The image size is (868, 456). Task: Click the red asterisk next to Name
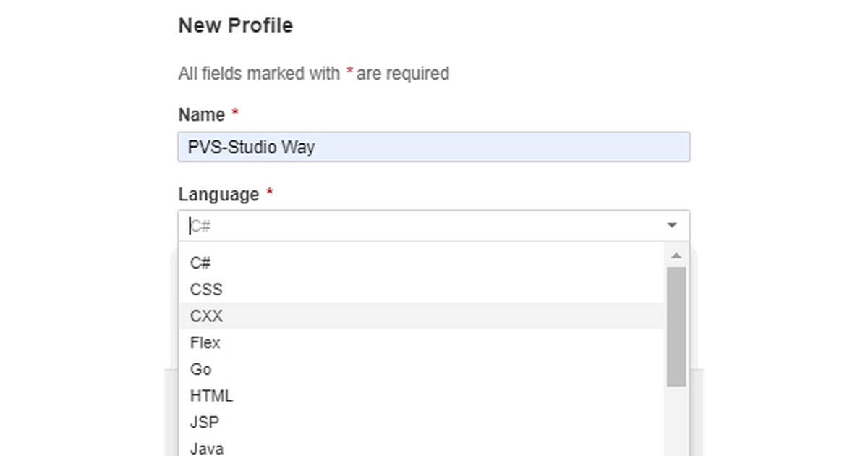(234, 113)
